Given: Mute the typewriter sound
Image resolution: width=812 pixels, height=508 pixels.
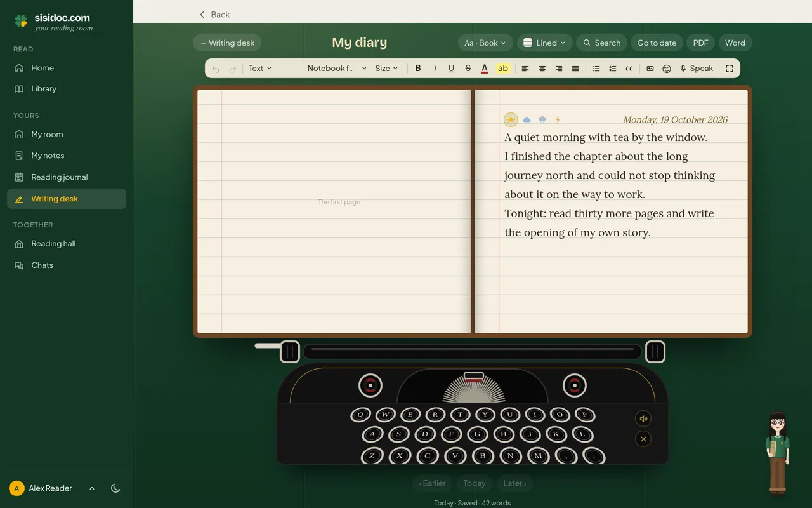Looking at the screenshot, I should [x=643, y=418].
